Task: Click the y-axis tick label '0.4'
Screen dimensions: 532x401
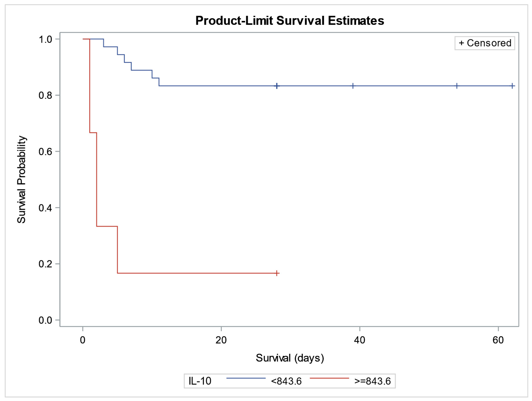Action: tap(45, 208)
